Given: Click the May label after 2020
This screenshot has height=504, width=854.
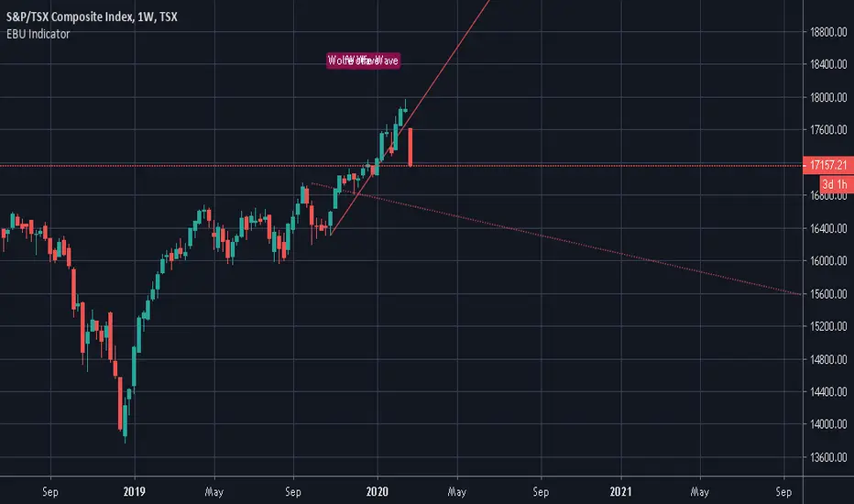Looking at the screenshot, I should point(457,491).
